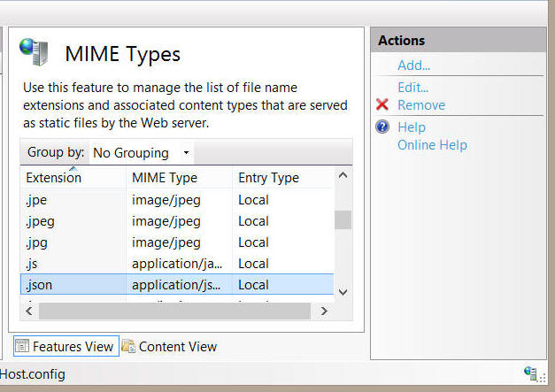Click the Edit... action link
This screenshot has width=555, height=392.
click(412, 87)
